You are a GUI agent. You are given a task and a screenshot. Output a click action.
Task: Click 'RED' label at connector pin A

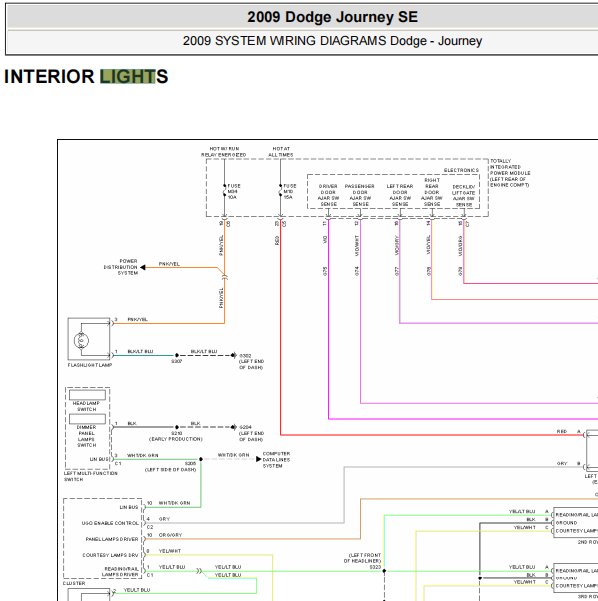(562, 432)
